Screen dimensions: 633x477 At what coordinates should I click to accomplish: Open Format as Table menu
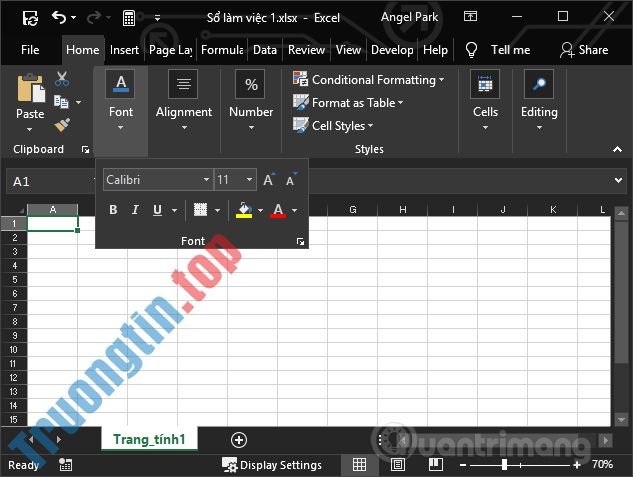(x=348, y=103)
